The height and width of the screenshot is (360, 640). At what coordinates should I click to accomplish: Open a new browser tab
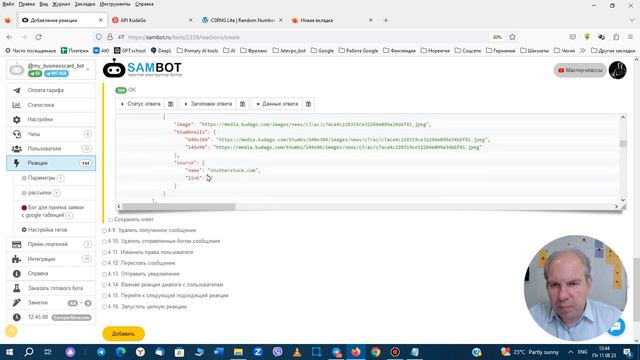coord(386,20)
